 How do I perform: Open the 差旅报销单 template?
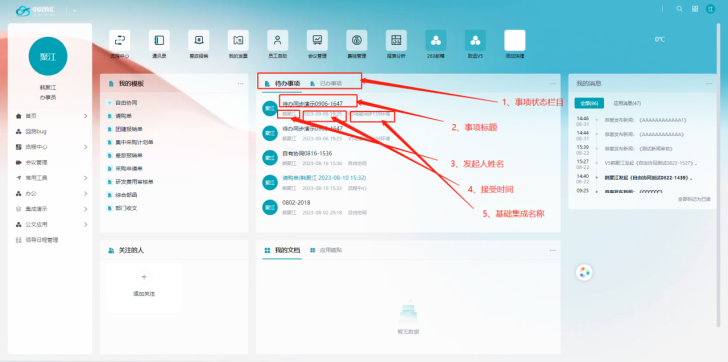pos(129,155)
